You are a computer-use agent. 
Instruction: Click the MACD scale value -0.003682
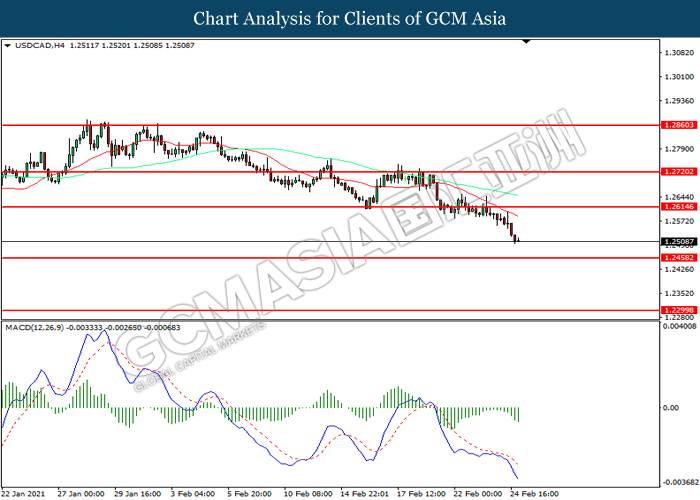pyautogui.click(x=680, y=482)
